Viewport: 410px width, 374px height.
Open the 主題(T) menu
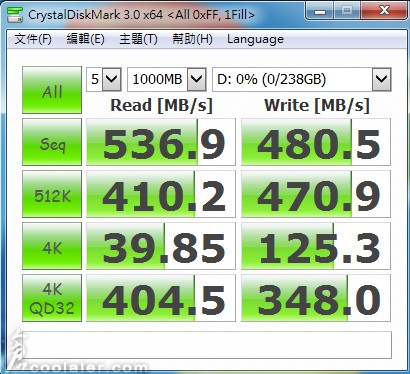138,39
